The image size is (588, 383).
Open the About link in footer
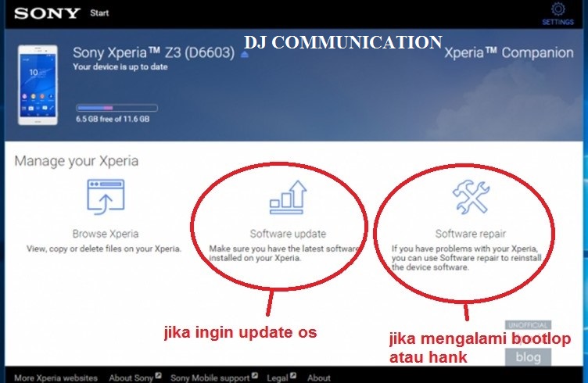pyautogui.click(x=319, y=378)
